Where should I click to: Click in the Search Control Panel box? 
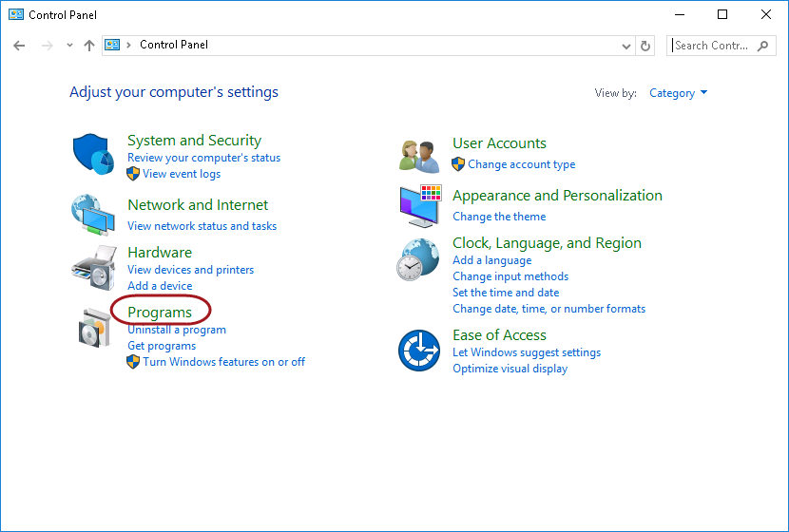click(x=713, y=45)
